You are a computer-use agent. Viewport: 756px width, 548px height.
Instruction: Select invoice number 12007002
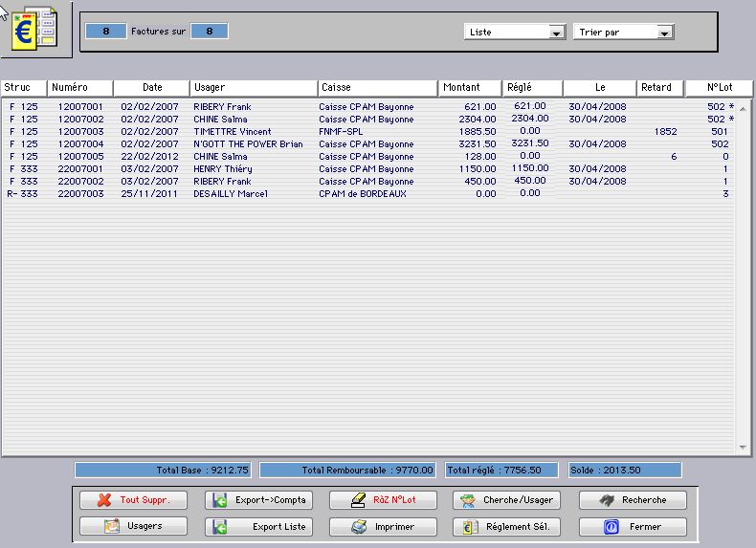[x=80, y=119]
